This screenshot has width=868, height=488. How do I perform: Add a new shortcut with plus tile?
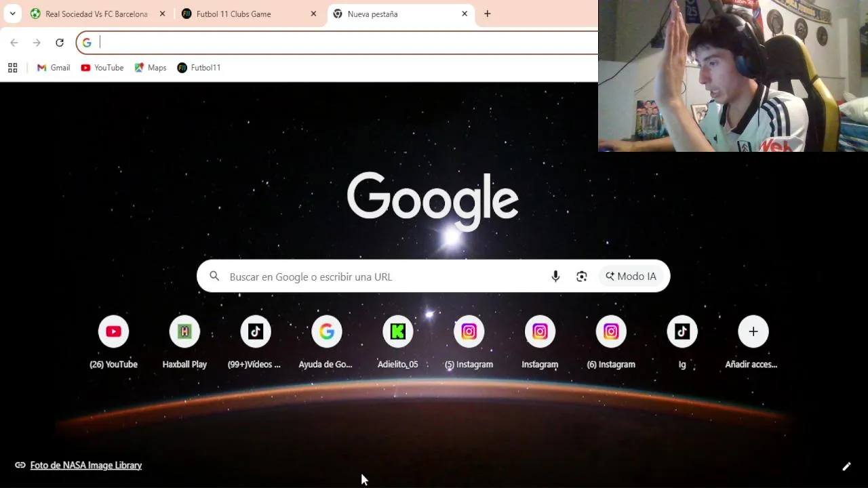point(753,343)
